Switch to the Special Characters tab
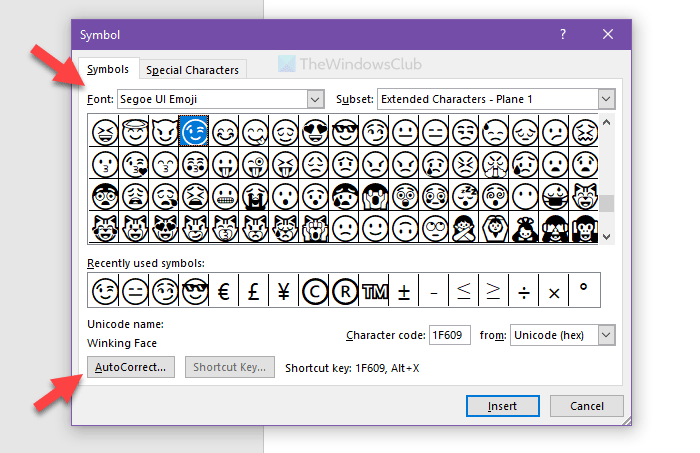Viewport: 700px width, 453px height. pos(192,70)
